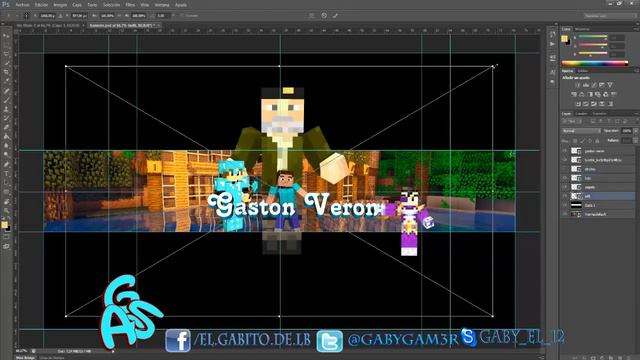Select the Magic Wand tool
This screenshot has height=360, width=640.
6,63
